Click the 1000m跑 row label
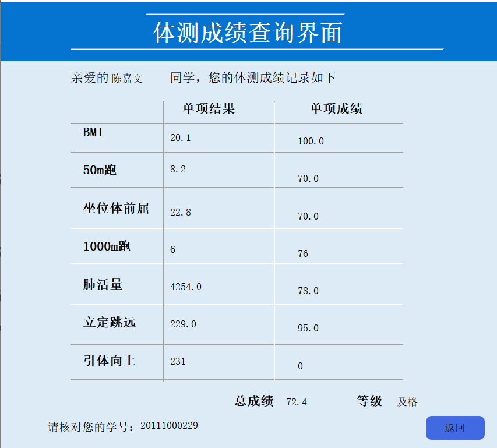The height and width of the screenshot is (448, 497). (x=107, y=245)
